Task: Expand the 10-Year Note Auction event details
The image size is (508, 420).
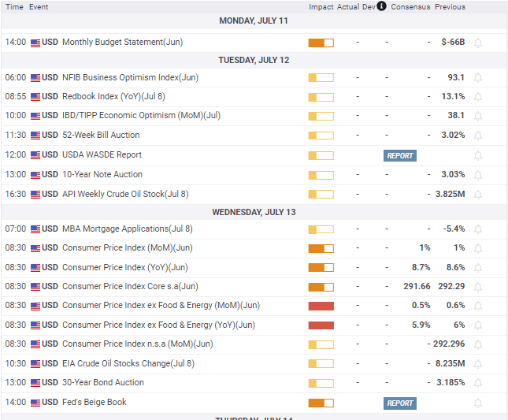Action: pos(102,175)
